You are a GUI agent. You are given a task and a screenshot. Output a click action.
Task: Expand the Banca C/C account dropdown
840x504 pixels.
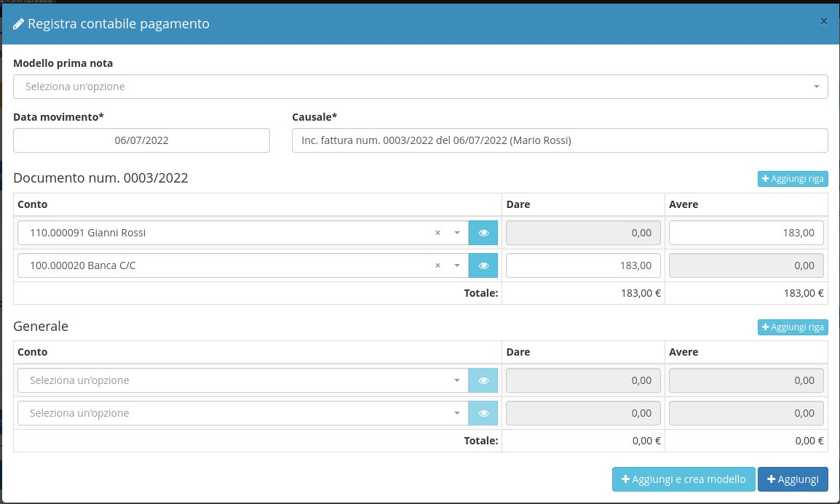pos(456,266)
